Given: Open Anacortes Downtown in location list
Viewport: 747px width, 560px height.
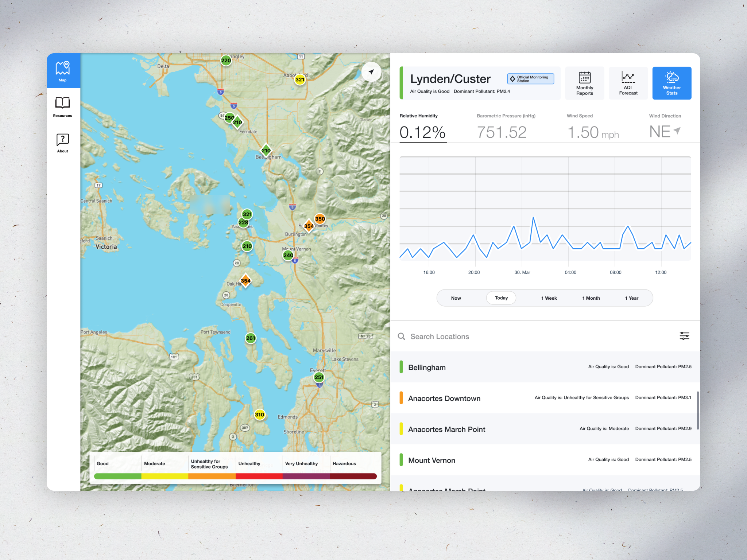Looking at the screenshot, I should point(545,398).
